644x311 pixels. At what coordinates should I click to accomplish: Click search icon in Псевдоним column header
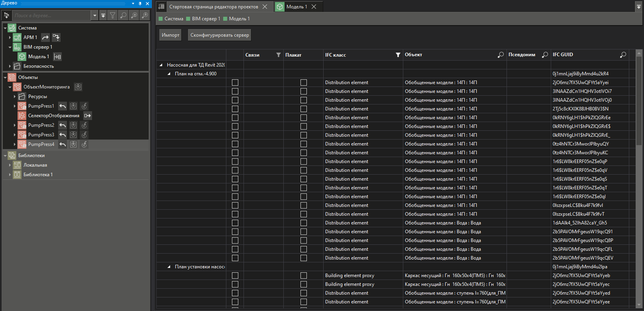coord(545,55)
